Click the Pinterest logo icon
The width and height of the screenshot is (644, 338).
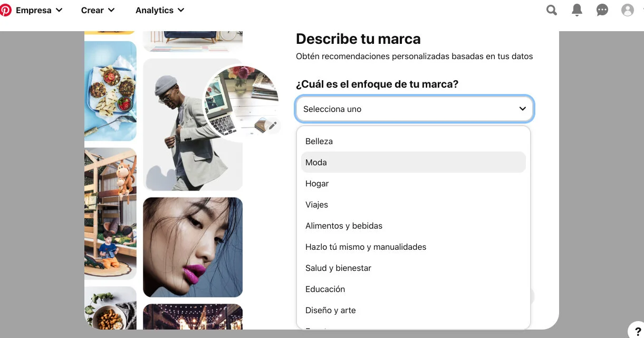pos(5,10)
